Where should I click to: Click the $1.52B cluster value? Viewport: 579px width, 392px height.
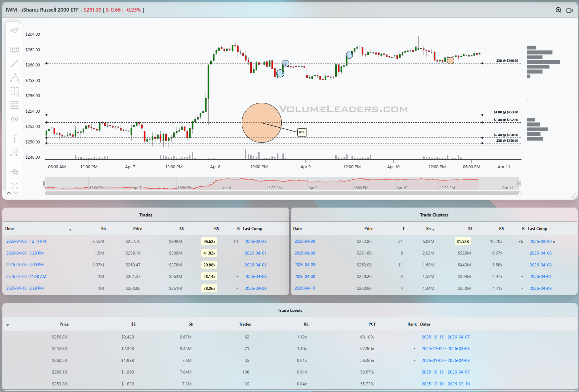pyautogui.click(x=463, y=242)
